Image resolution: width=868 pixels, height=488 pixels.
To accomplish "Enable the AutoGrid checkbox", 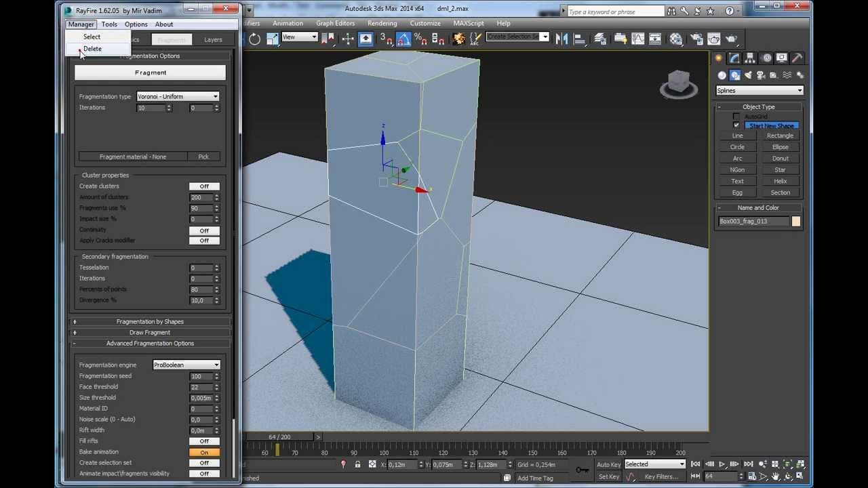I will tap(736, 117).
